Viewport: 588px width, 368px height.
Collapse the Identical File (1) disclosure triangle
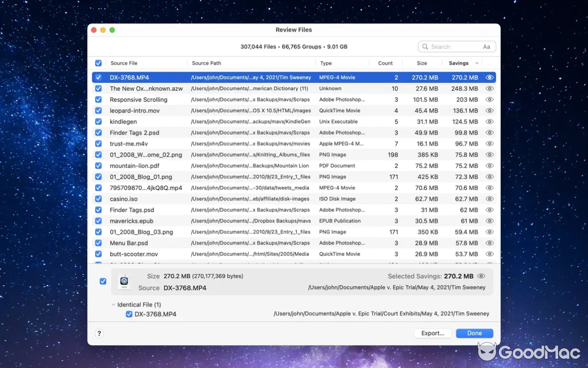113,305
